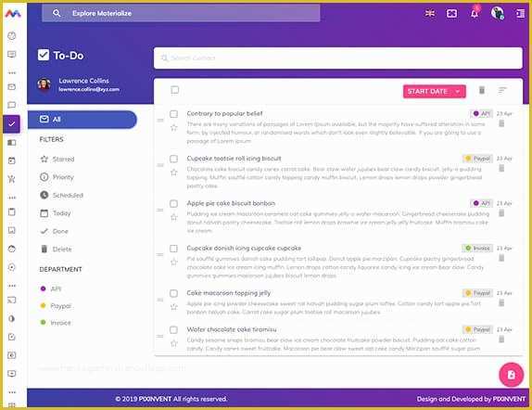Open the right sidebar panel icon
This screenshot has width=532, height=410.
click(x=521, y=13)
